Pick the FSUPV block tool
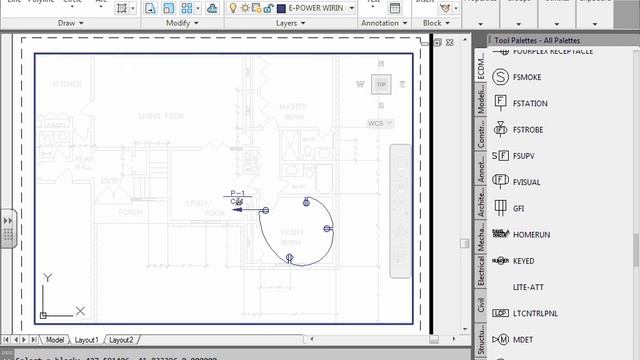The height and width of the screenshot is (360, 640). [513, 156]
